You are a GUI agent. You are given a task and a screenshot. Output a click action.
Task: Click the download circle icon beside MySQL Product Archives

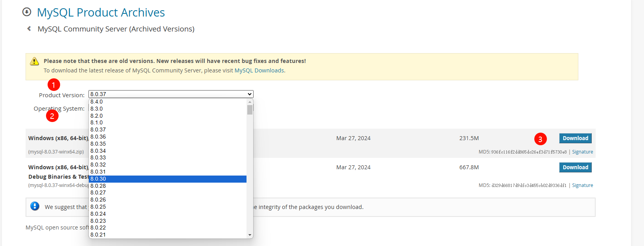(x=27, y=12)
